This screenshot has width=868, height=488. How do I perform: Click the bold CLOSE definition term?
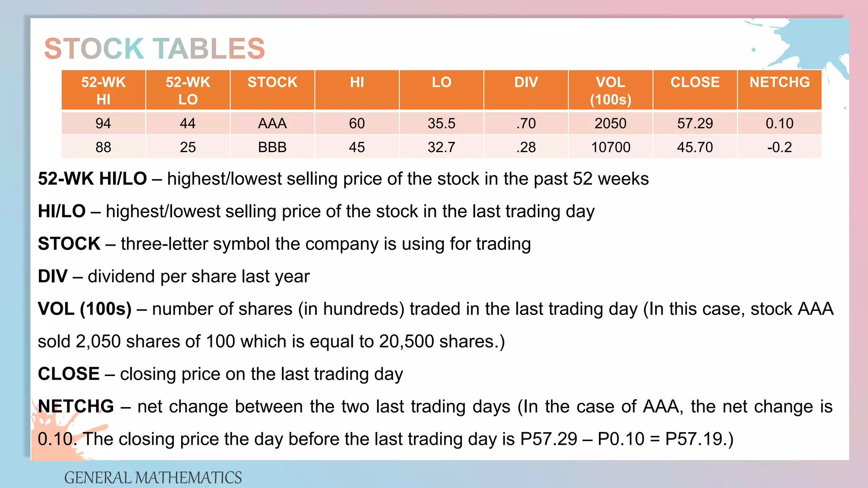pos(69,374)
